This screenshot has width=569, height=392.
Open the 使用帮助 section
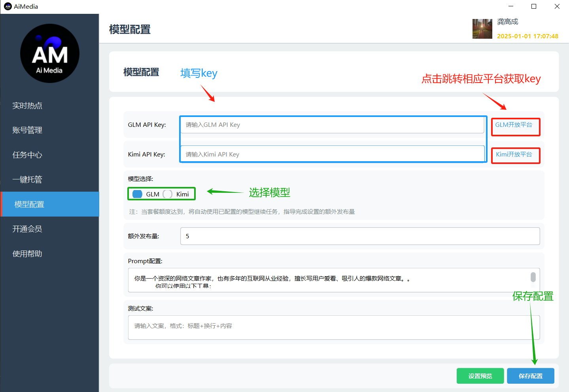pyautogui.click(x=27, y=253)
